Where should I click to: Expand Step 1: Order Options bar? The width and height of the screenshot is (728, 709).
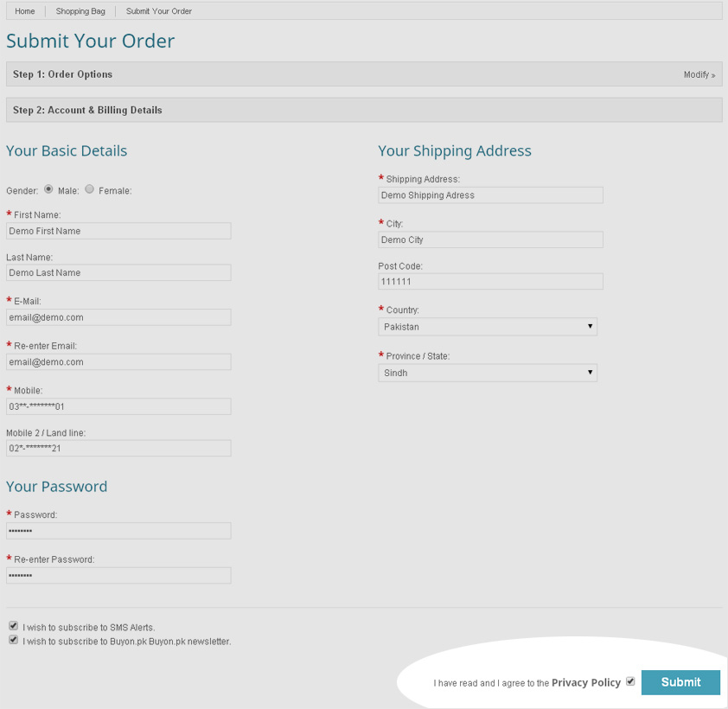(364, 74)
